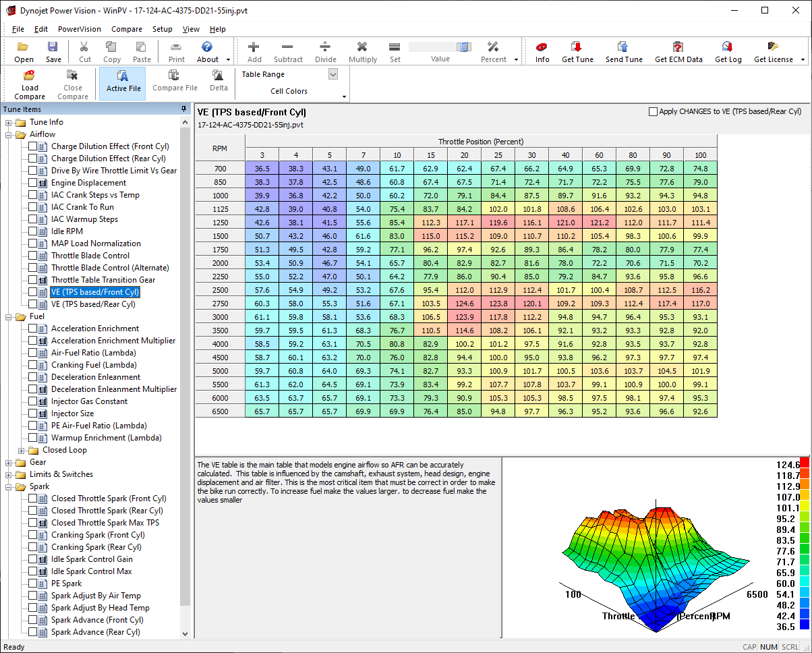Select VE (TPS based/Rear Cyl) tree item
The width and height of the screenshot is (812, 653).
(x=93, y=304)
